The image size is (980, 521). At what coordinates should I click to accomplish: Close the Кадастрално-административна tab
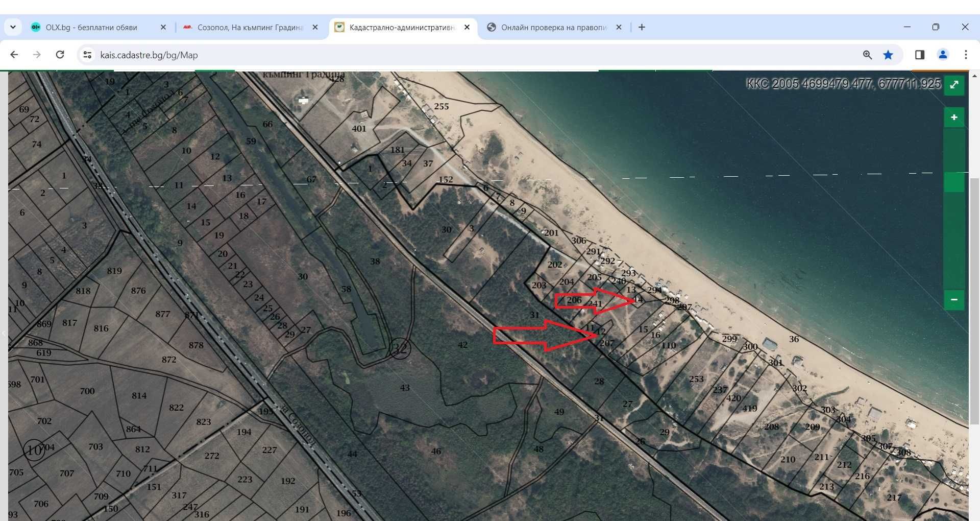[467, 28]
